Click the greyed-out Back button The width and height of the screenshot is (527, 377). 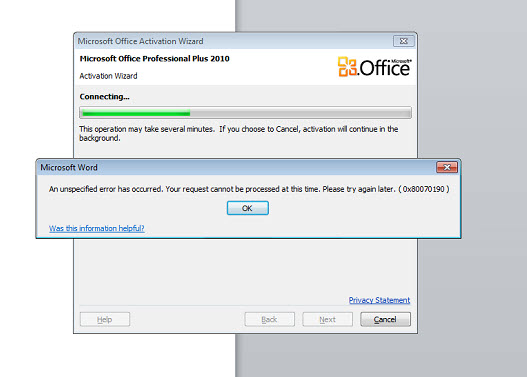point(270,319)
